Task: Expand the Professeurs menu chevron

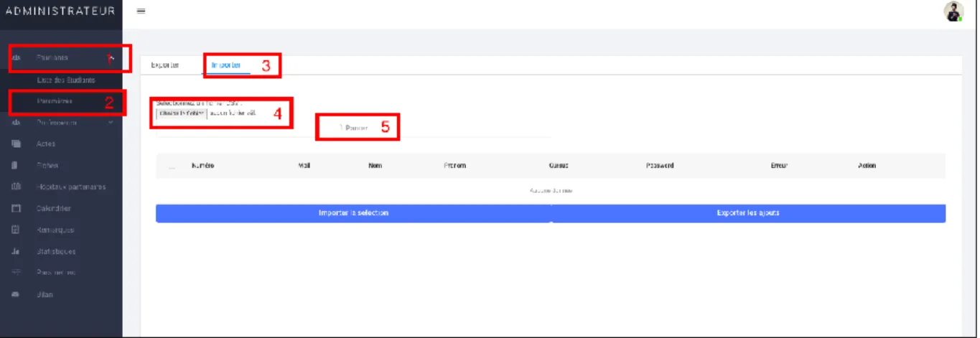Action: tap(110, 123)
